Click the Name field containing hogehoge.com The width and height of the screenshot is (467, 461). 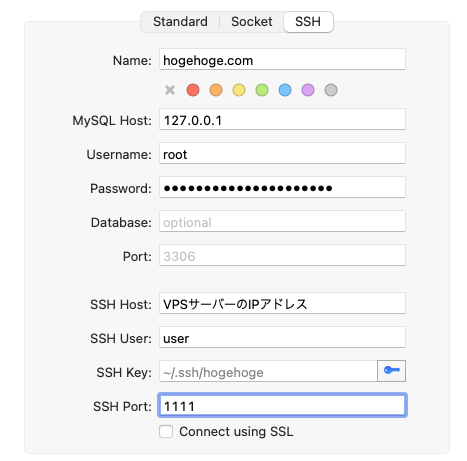tap(282, 59)
